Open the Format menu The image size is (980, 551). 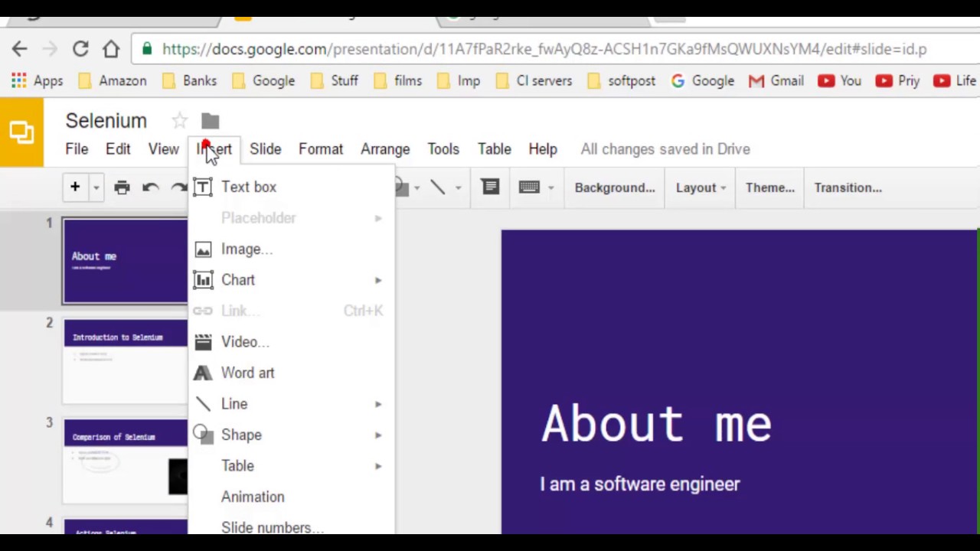(x=321, y=149)
